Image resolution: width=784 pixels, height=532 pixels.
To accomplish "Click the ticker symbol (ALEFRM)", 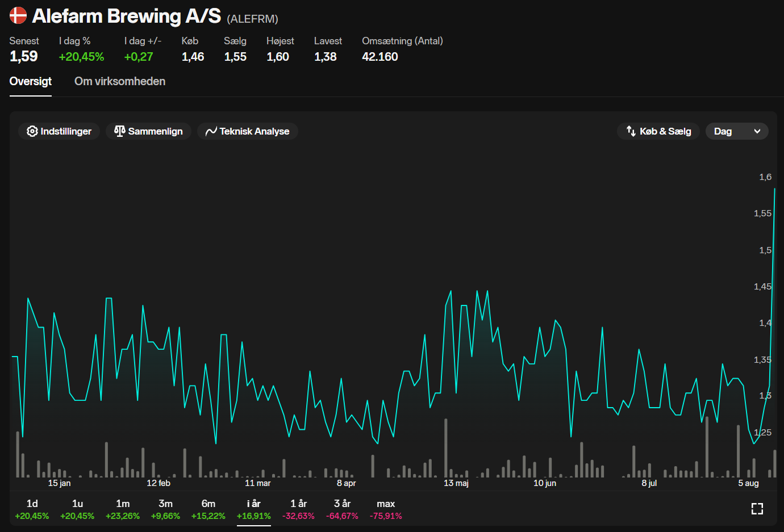I will tap(253, 19).
